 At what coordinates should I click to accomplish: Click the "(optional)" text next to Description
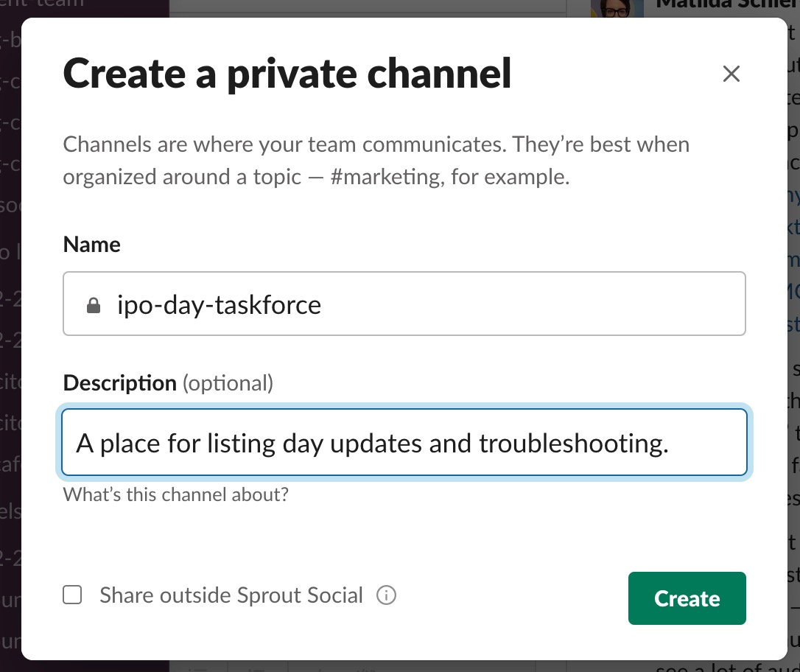(228, 383)
